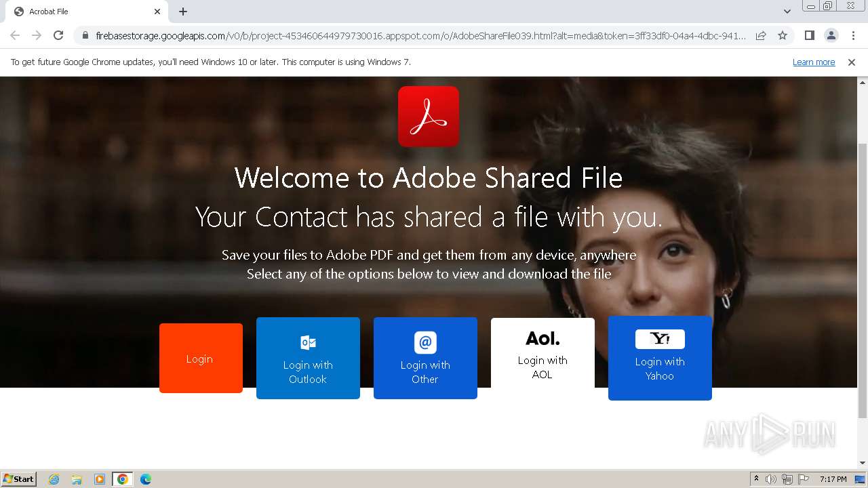Screen dimensions: 868x488
Task: Click 'Save your files to Adobe PDF' line
Action: pyautogui.click(x=429, y=255)
